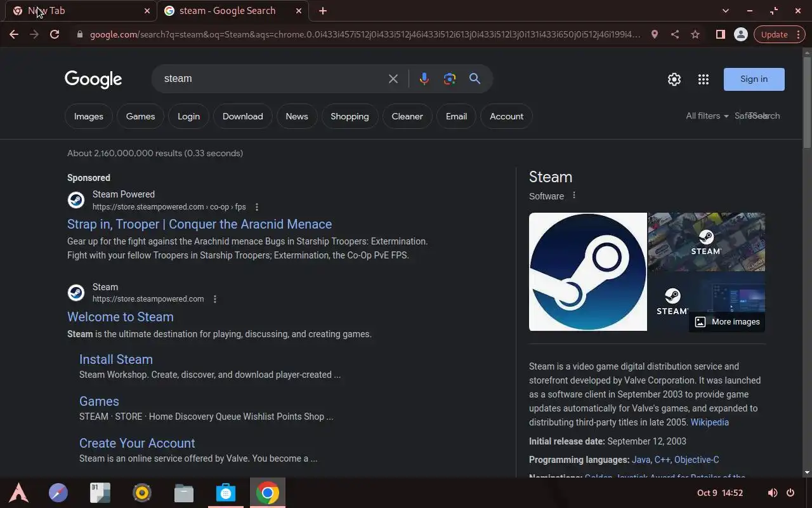The height and width of the screenshot is (508, 812).
Task: Close the steam - Google Search tab
Action: (x=299, y=11)
